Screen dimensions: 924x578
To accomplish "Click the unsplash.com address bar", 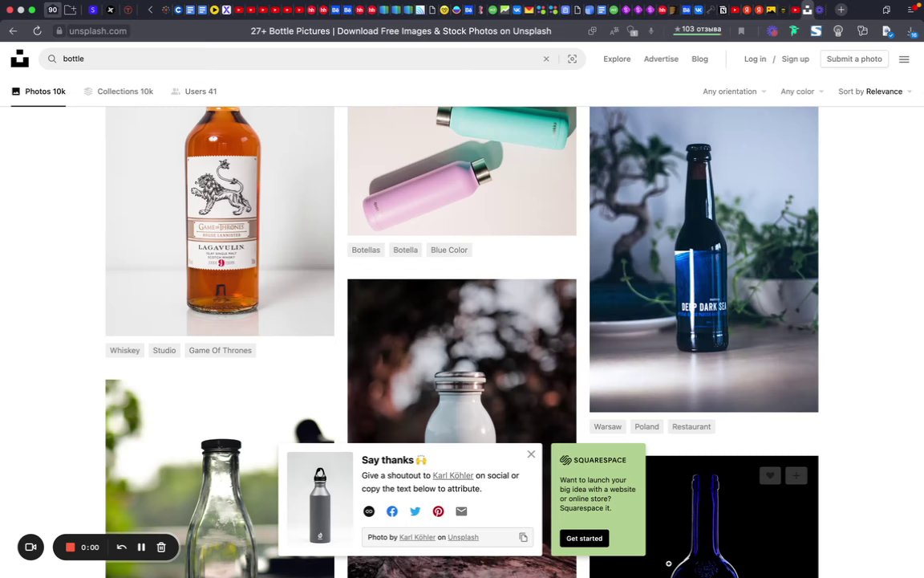I will pyautogui.click(x=97, y=31).
